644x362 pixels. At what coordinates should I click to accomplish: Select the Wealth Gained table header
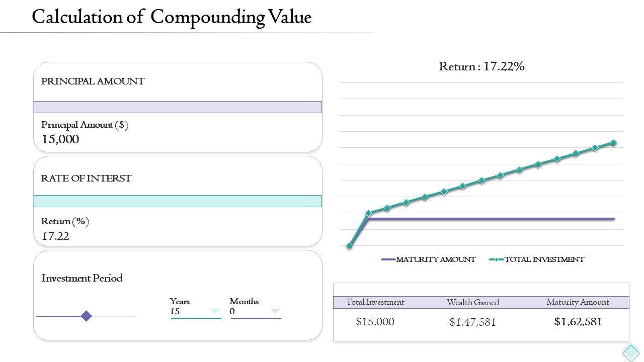pyautogui.click(x=473, y=302)
